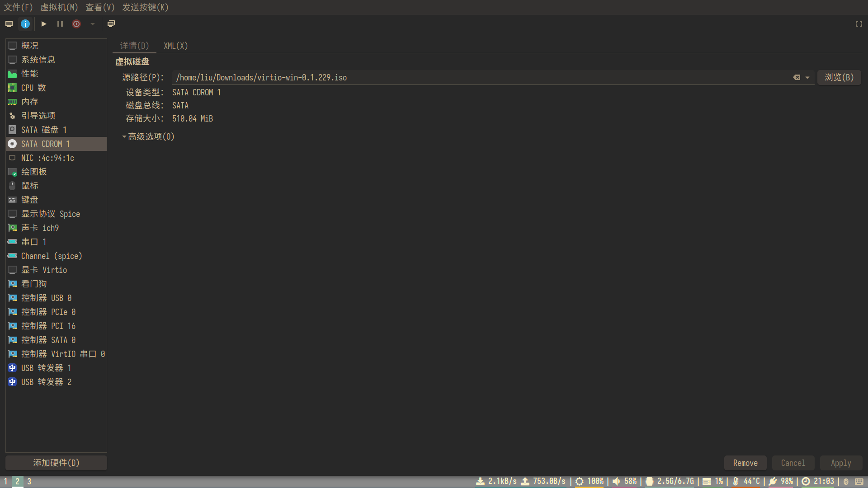Open the shutdown options dropdown arrow
Viewport: 868px width, 488px height.
(x=93, y=24)
